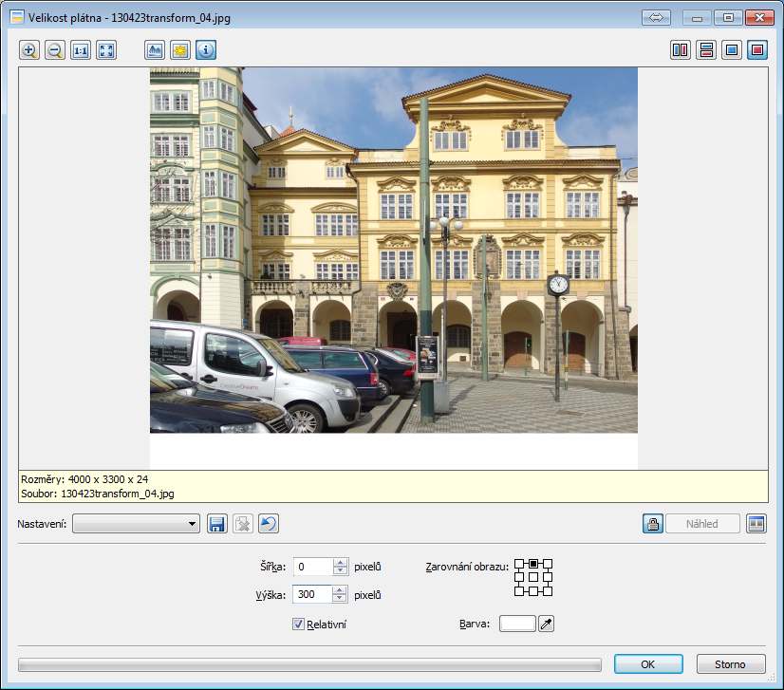The width and height of the screenshot is (784, 690).
Task: Switch to side-by-side preview layout
Action: pyautogui.click(x=680, y=51)
